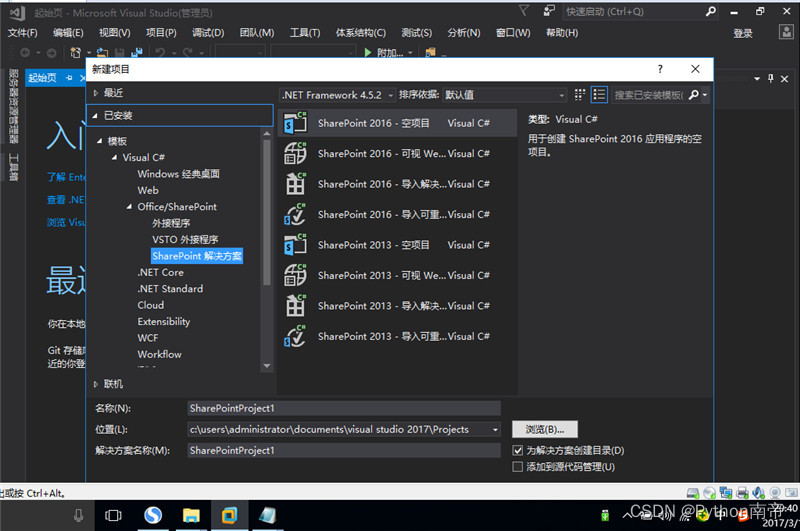Select SharePoint 2013 可视 Web 部件 template icon

coord(295,275)
